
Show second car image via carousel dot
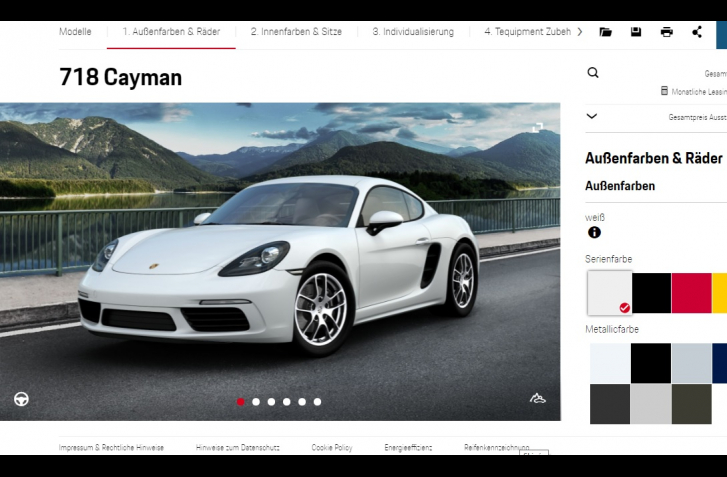[256, 402]
